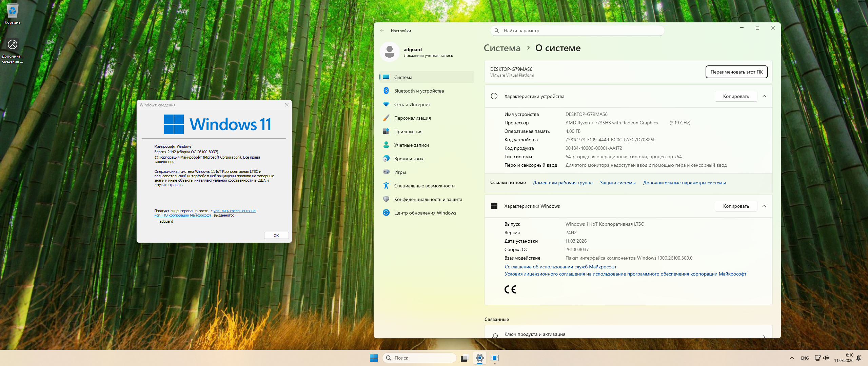The image size is (868, 366).
Task: Open Конфиденциальность и защита section
Action: coord(428,199)
